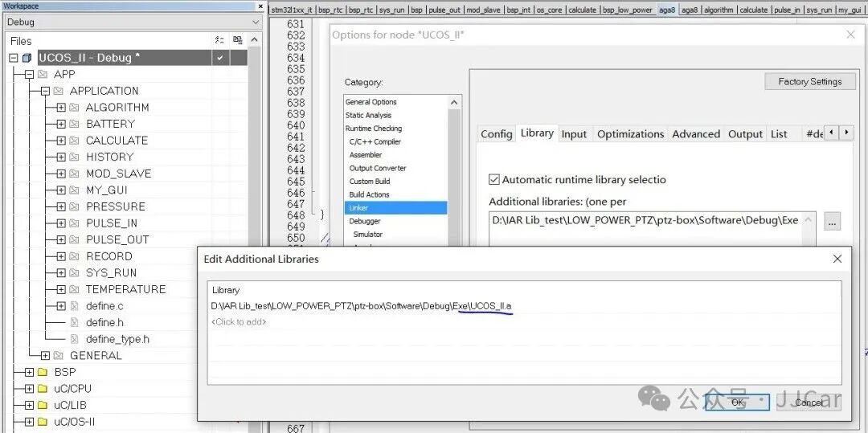
Task: Collapse the APPLICATION group
Action: tap(45, 92)
